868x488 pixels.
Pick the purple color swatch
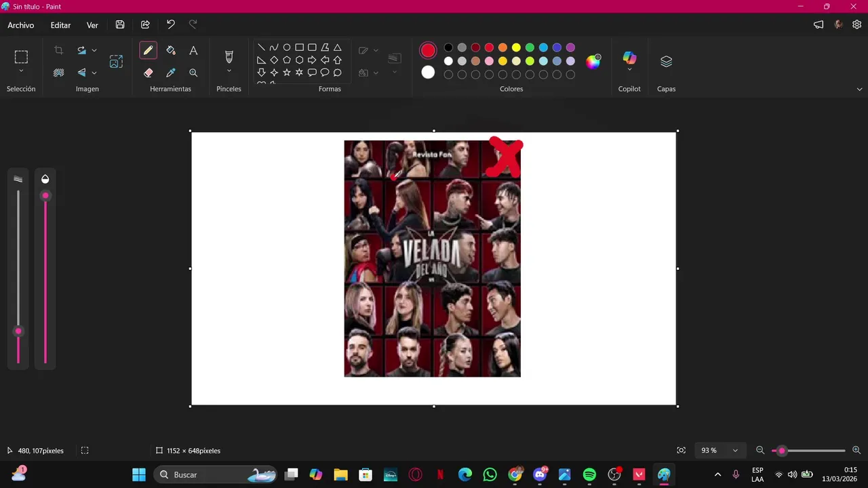(570, 47)
